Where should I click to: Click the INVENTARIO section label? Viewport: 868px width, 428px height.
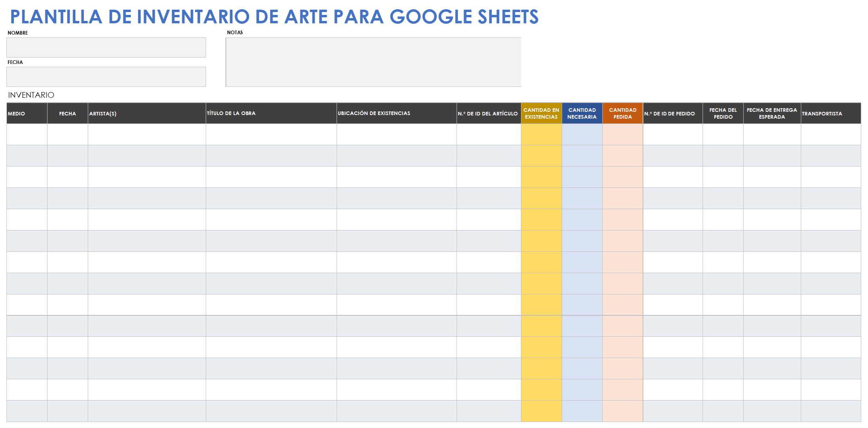[x=31, y=95]
